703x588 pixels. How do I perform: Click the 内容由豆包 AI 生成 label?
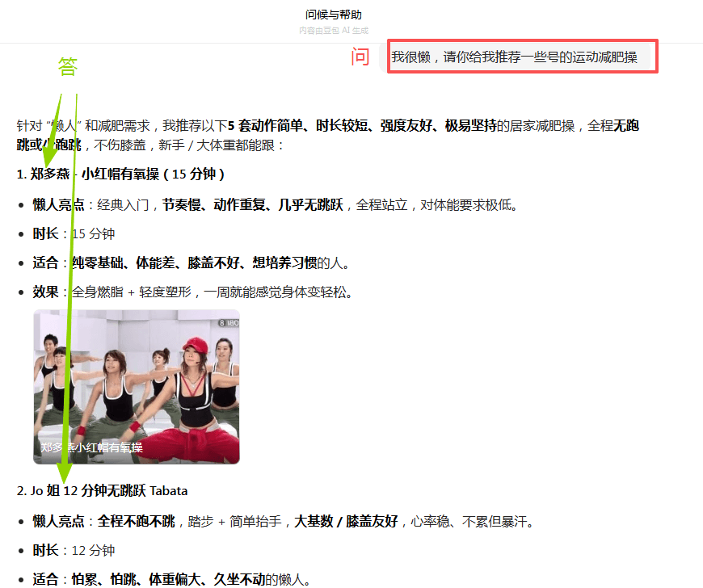(x=332, y=30)
